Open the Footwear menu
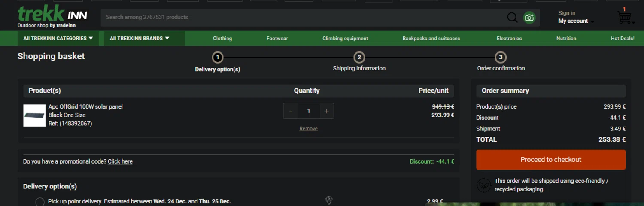 click(277, 39)
